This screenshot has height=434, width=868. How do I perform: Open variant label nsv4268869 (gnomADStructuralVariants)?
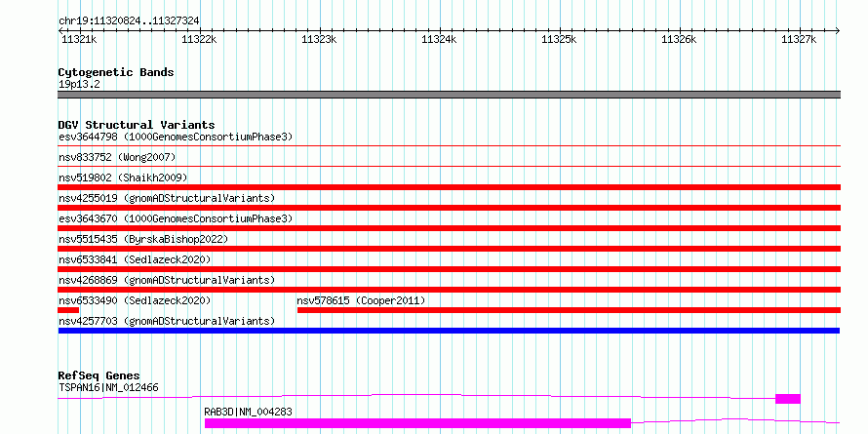[167, 280]
